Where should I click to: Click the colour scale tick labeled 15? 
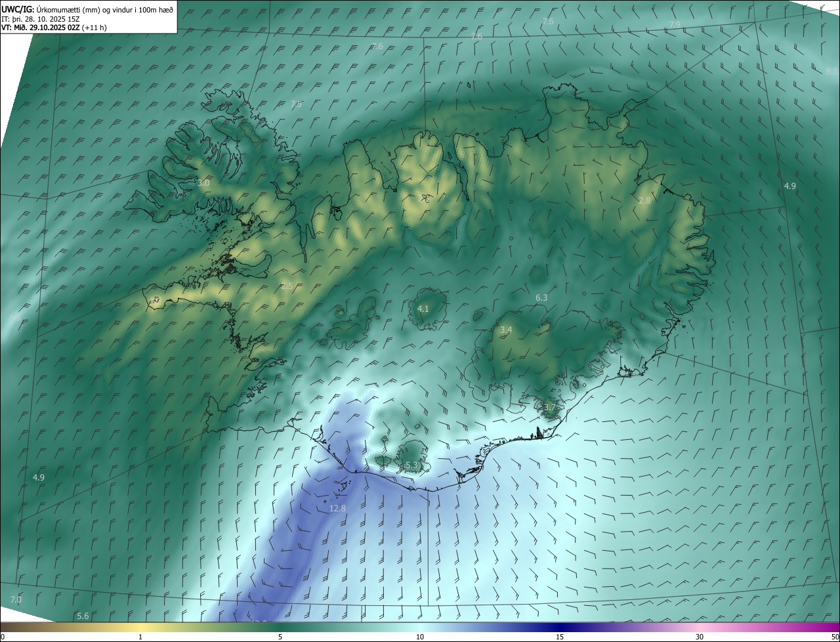560,637
